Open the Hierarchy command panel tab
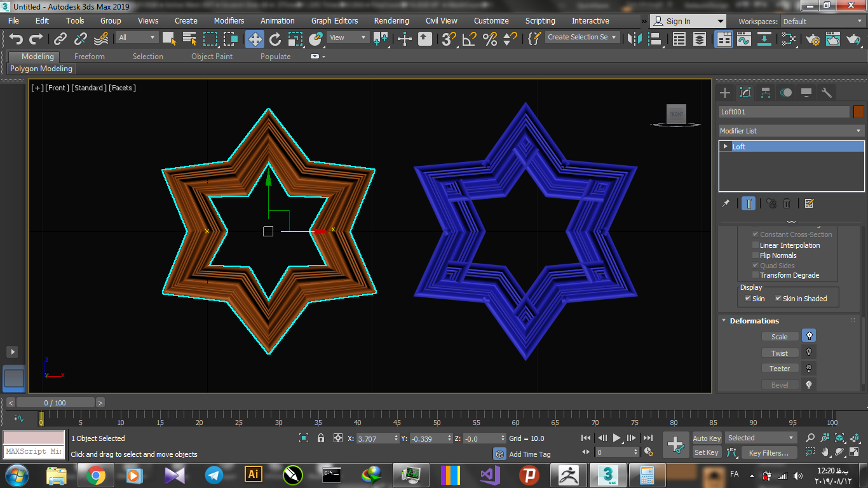Viewport: 868px width, 488px height. [x=766, y=93]
